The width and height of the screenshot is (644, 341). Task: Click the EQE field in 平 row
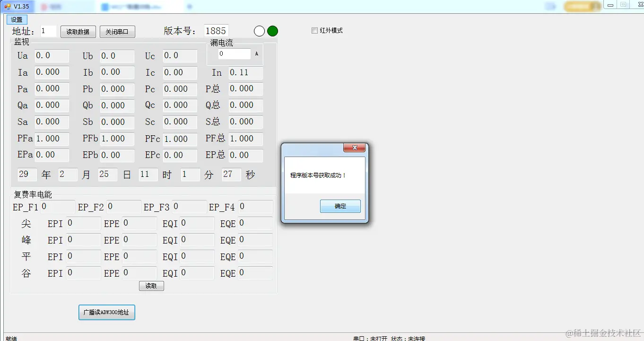255,256
